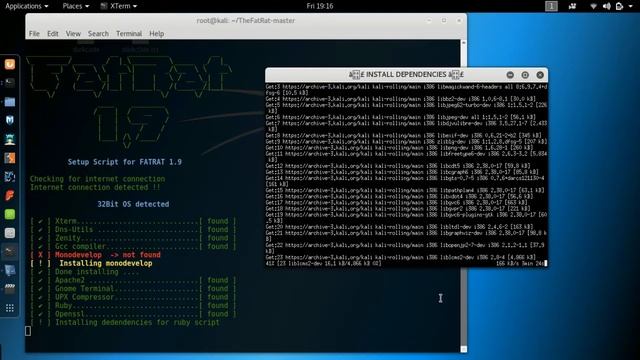Screen dimensions: 640x360
Task: Open the Maltego dock icon
Action: (10, 177)
